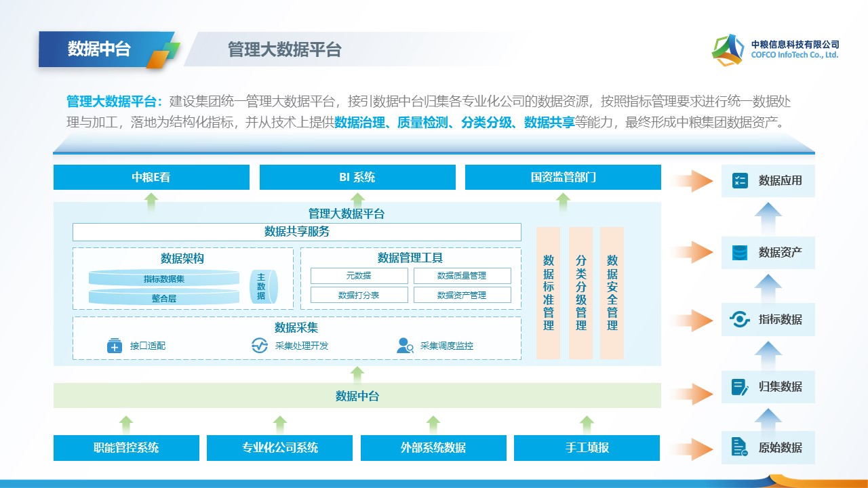Click the 接口适配 icon
The height and width of the screenshot is (488, 868).
click(115, 346)
